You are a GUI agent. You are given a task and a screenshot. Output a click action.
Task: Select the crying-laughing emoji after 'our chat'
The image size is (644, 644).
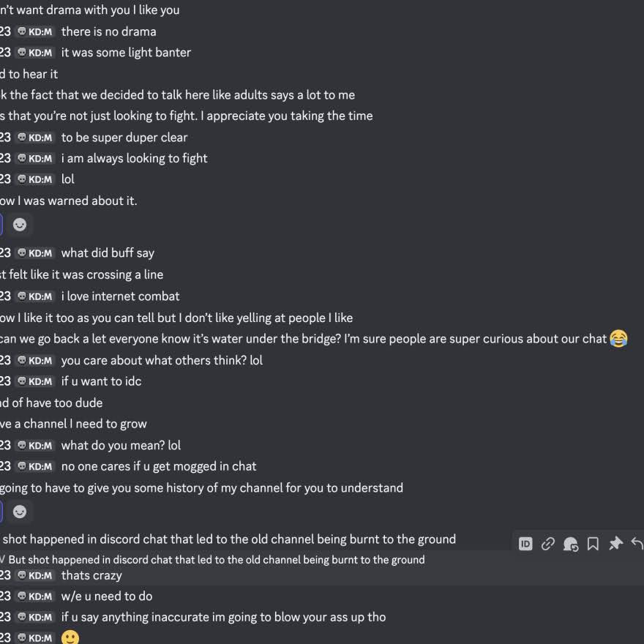tap(618, 338)
